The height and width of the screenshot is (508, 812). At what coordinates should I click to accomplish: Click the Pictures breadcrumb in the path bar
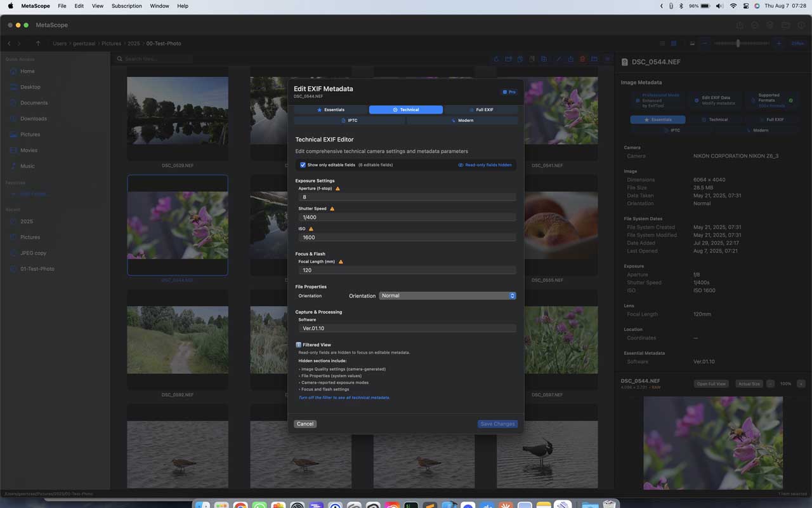coord(111,44)
